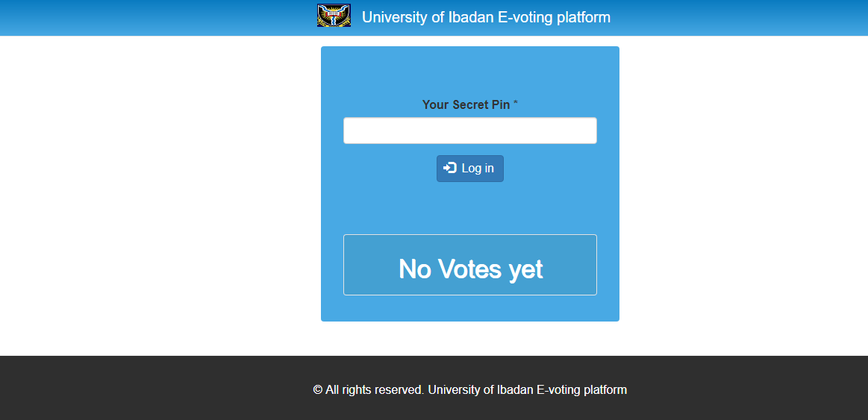The height and width of the screenshot is (420, 868).
Task: Click the word "Secret" in the pin label
Action: [472, 104]
